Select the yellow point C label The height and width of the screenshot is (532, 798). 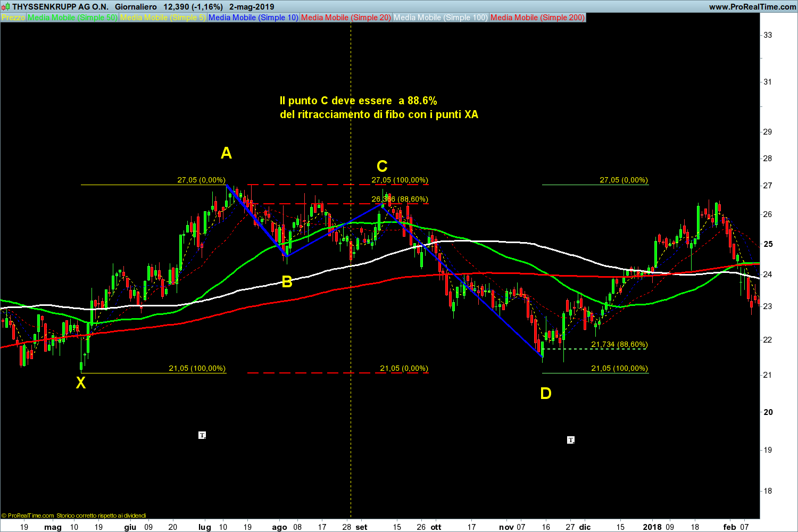[x=382, y=167]
